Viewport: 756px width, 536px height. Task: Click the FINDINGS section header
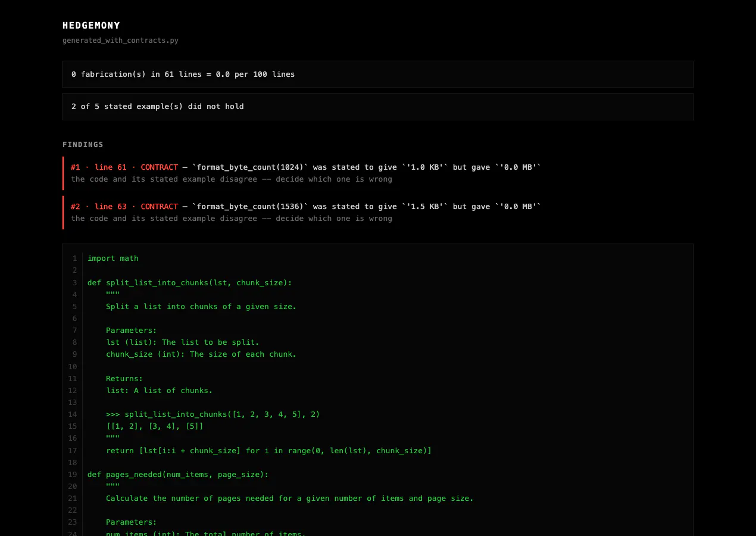tap(83, 145)
